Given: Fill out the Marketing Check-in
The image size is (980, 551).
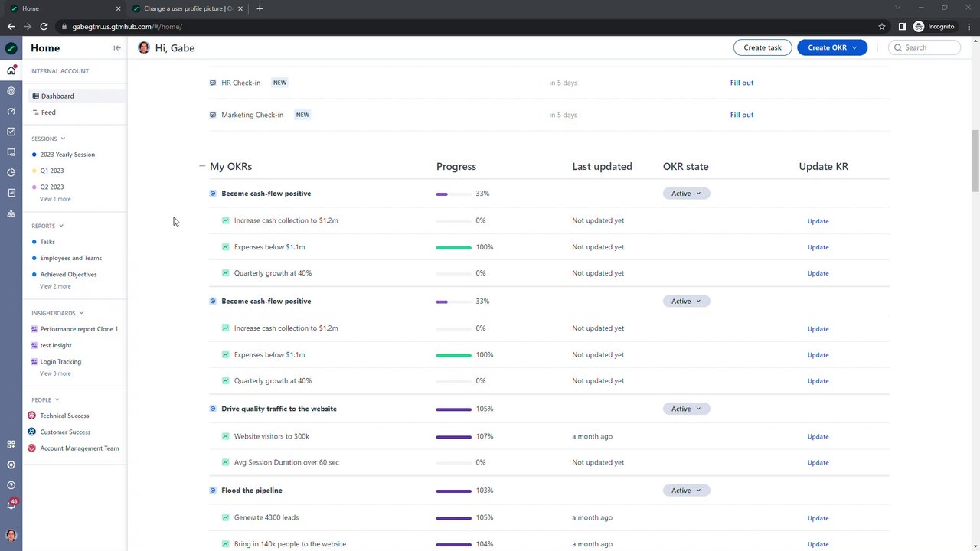Looking at the screenshot, I should pyautogui.click(x=742, y=115).
